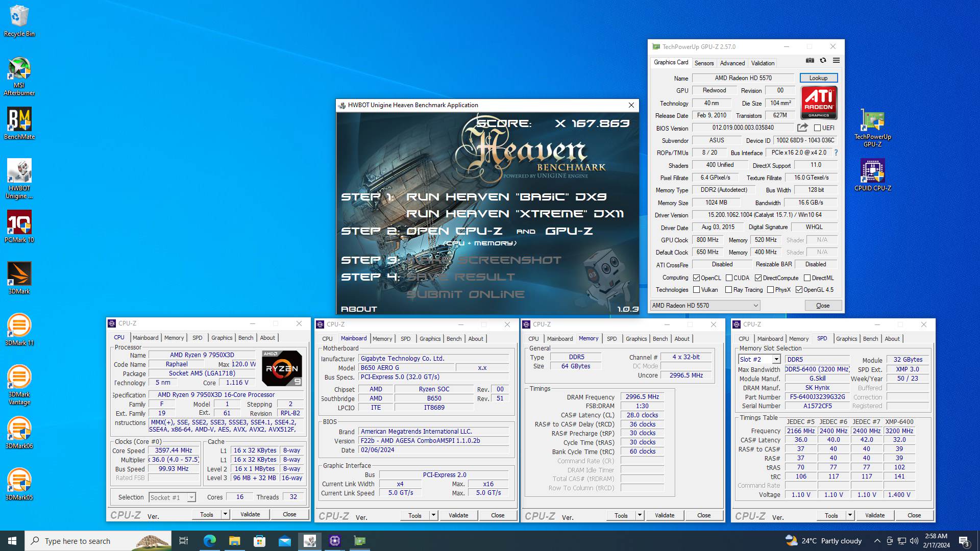This screenshot has height=551, width=980.
Task: Open Graphics tab in CPU-Z Memory window
Action: [x=636, y=339]
